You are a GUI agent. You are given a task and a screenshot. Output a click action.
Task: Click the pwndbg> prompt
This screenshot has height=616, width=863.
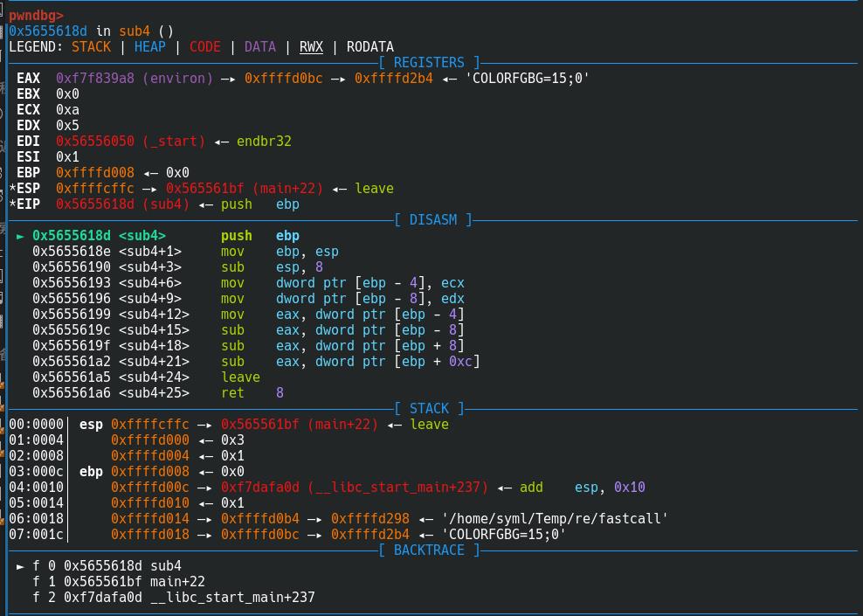pos(36,15)
